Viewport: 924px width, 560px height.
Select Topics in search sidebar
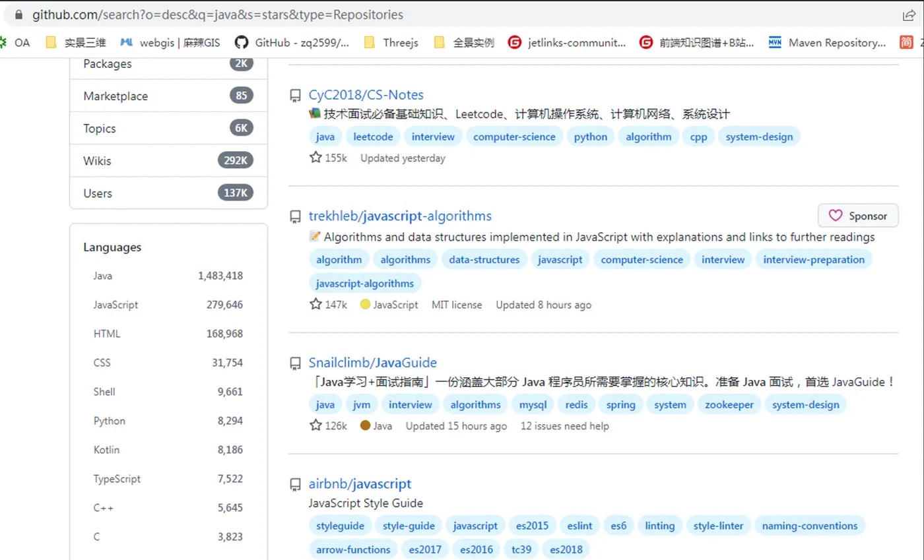(168, 129)
